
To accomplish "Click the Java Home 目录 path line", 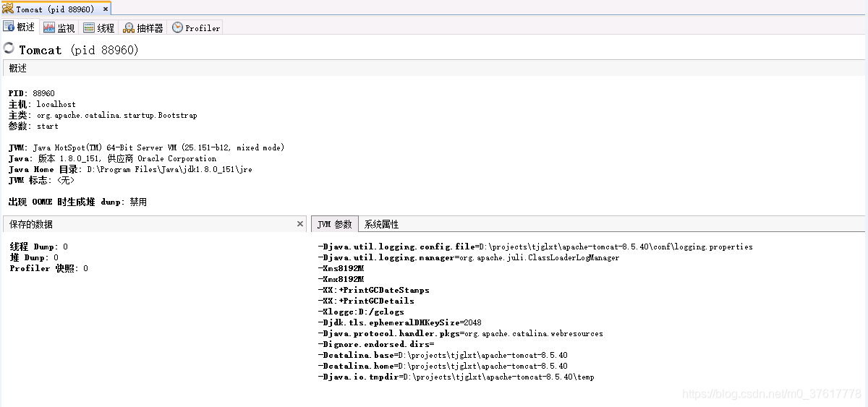I will point(131,169).
